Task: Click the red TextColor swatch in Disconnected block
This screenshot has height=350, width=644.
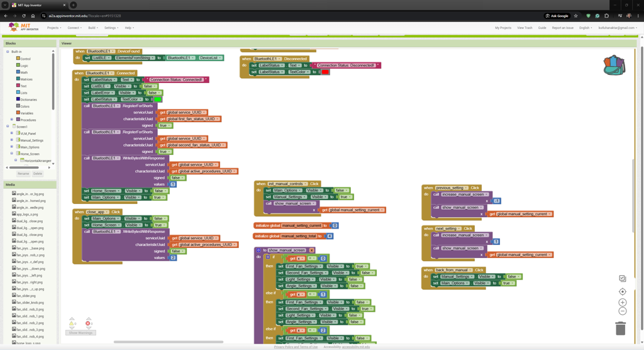Action: [x=325, y=72]
